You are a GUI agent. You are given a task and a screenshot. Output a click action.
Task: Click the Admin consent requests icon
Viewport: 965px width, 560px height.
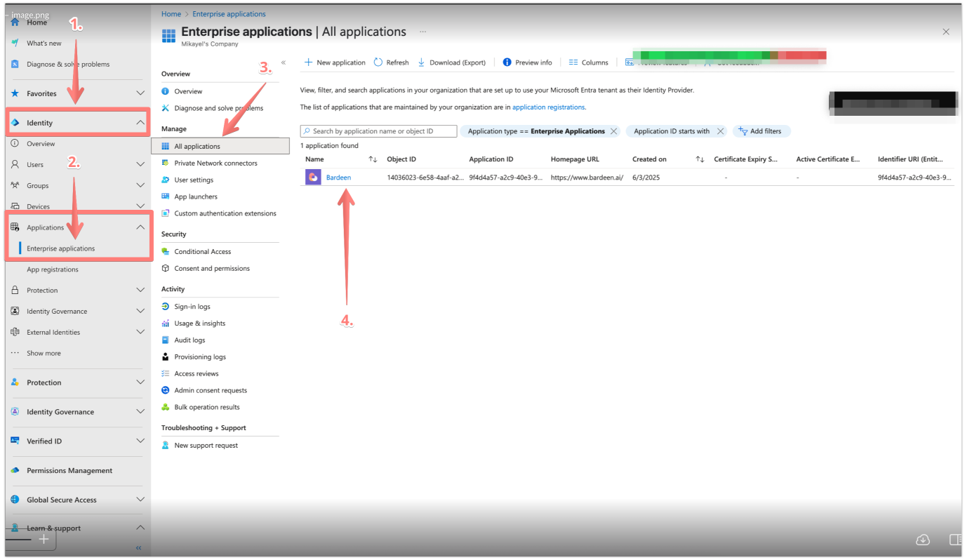click(166, 390)
